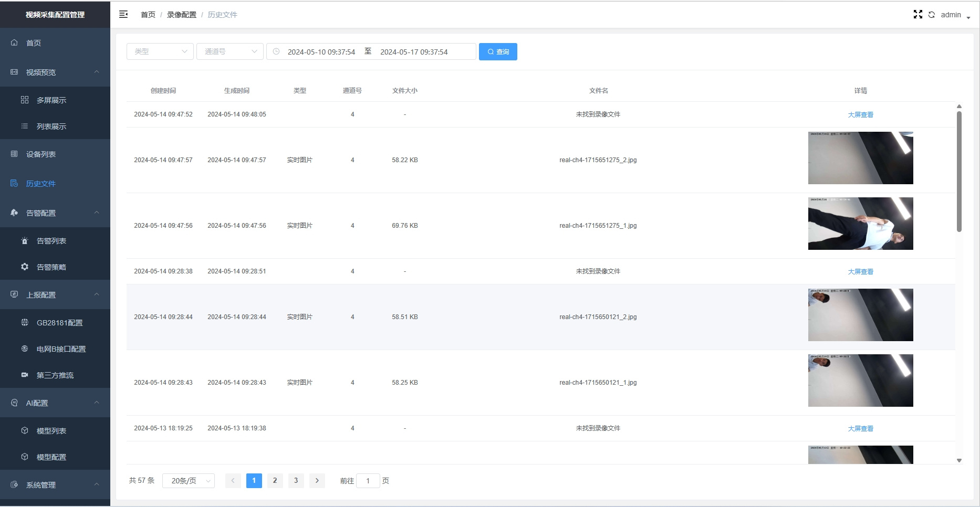Click first 大屏查看 link in table
This screenshot has width=980, height=507.
[860, 114]
